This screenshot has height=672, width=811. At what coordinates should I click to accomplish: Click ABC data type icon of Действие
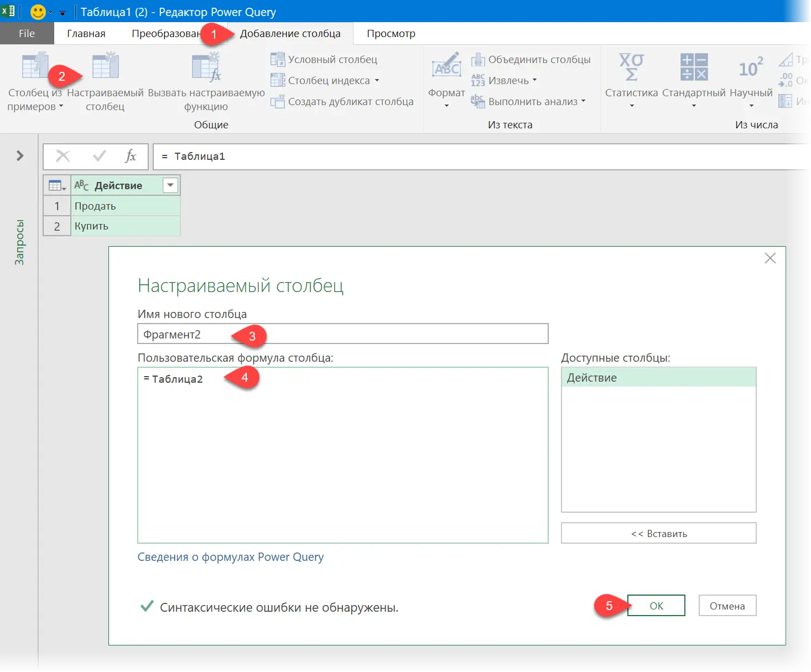pyautogui.click(x=81, y=185)
